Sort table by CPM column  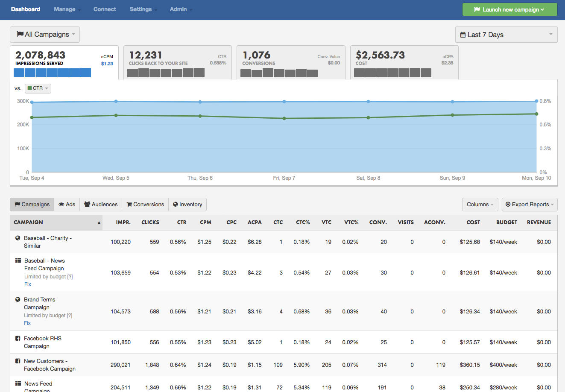coord(206,222)
